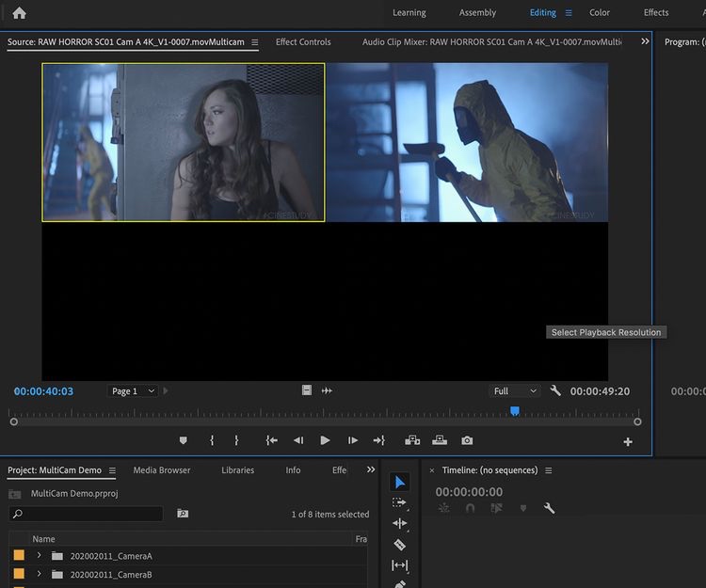Open the Libraries tab
The image size is (706, 588).
click(x=238, y=470)
